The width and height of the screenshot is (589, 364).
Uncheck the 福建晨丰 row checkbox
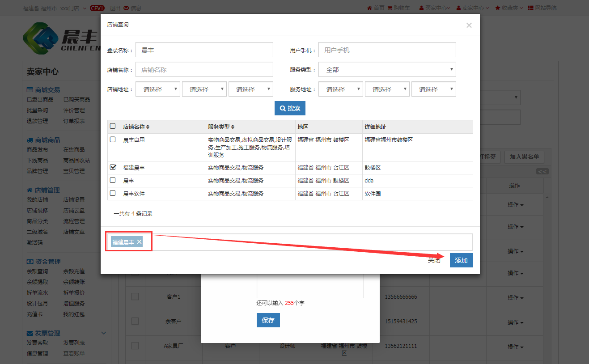click(113, 167)
